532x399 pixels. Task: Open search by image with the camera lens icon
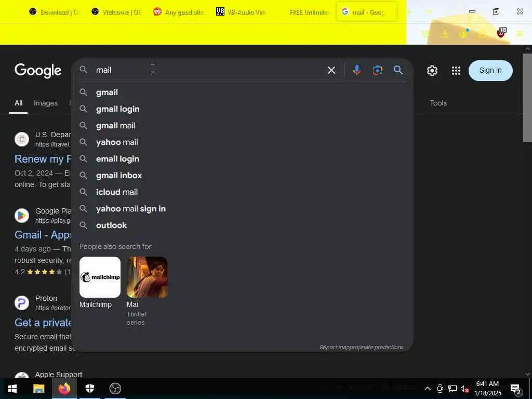(x=377, y=70)
